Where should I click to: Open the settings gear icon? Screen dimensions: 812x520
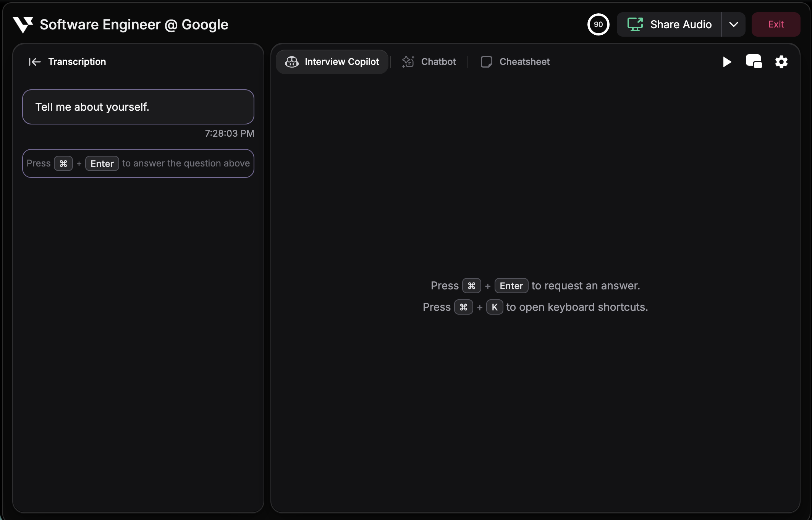click(781, 62)
